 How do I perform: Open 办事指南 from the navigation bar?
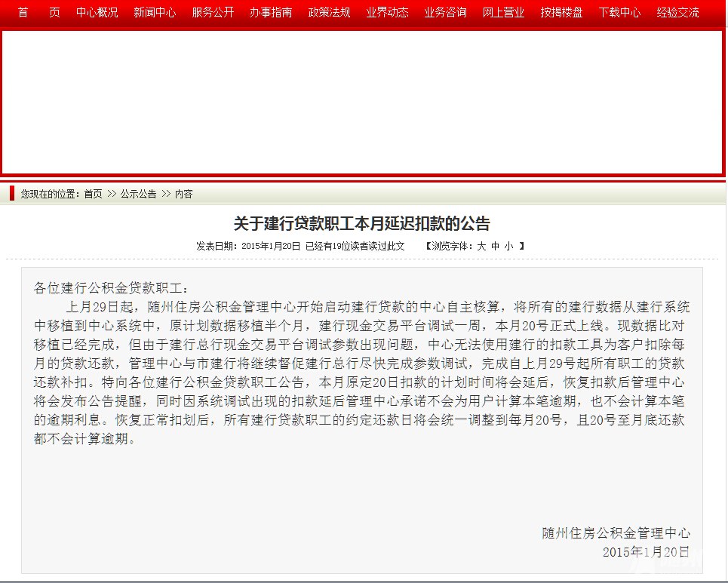point(271,13)
